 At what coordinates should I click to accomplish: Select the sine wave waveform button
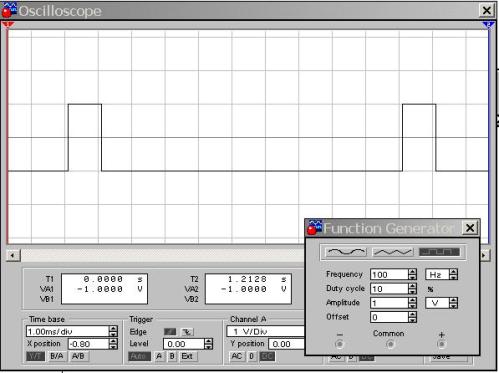(346, 252)
